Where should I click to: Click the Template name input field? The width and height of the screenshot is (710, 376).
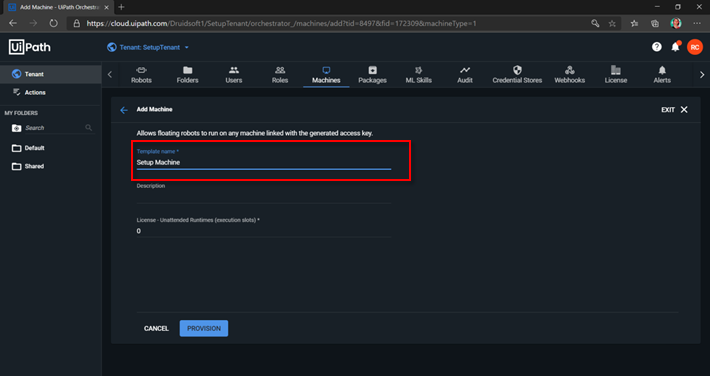[264, 162]
